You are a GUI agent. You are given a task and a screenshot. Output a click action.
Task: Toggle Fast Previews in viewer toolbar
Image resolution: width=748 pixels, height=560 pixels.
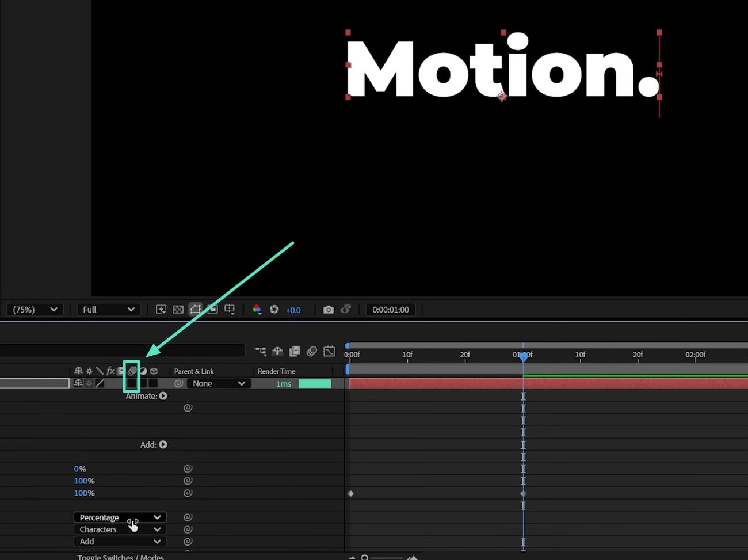point(161,310)
